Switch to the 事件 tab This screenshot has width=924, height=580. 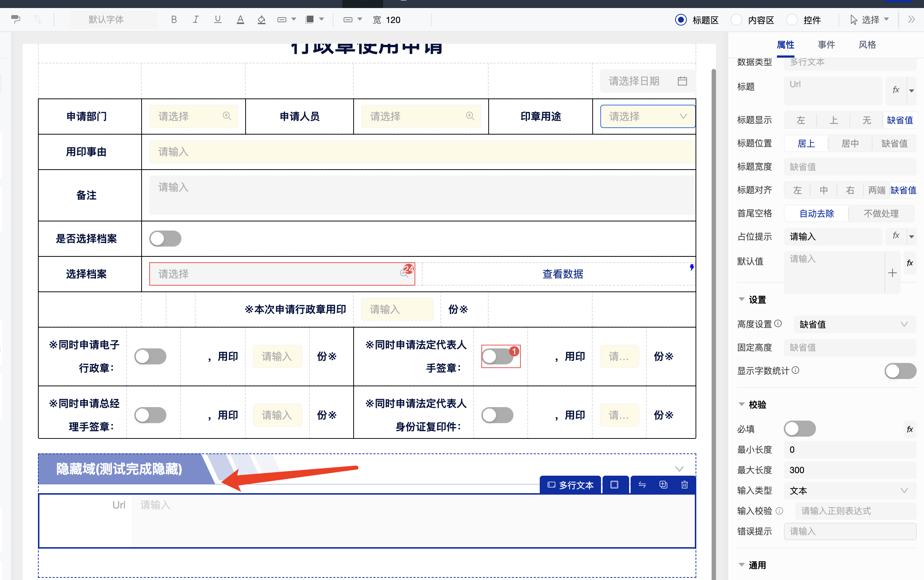coord(826,45)
